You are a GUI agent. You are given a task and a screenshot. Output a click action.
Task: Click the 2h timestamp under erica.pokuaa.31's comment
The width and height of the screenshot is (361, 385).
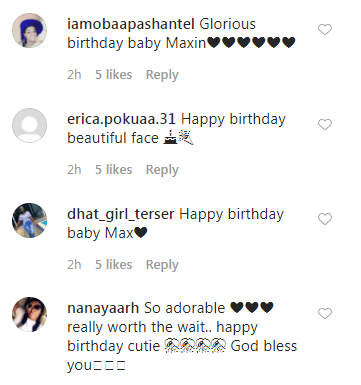click(x=74, y=170)
